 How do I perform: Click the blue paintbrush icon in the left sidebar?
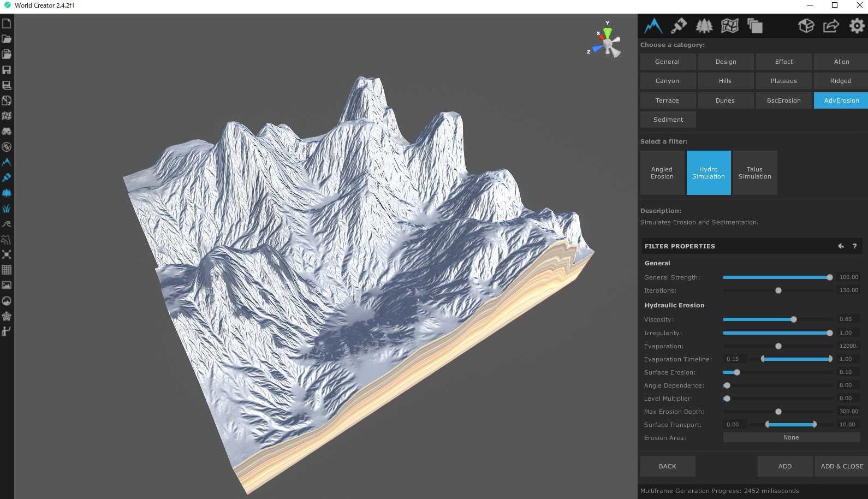coord(7,177)
